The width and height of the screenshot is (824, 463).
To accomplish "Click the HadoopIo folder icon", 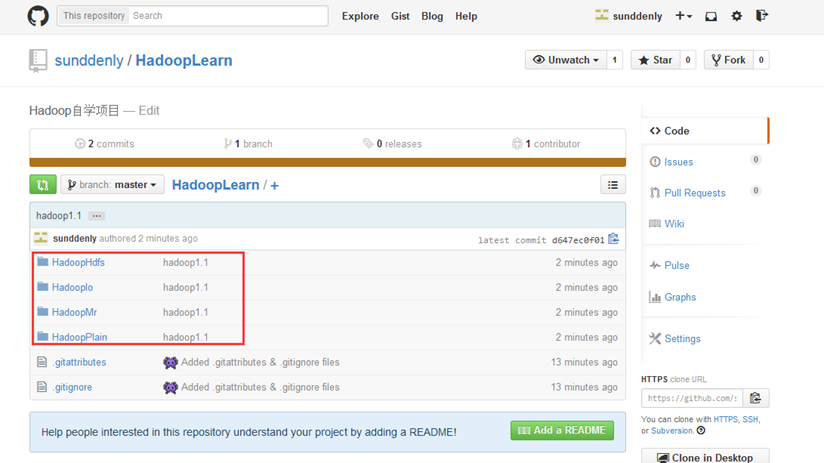I will click(x=43, y=287).
